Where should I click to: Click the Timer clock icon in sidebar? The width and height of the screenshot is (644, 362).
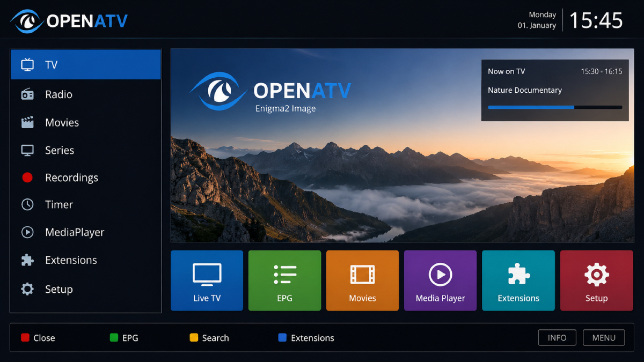tap(27, 204)
